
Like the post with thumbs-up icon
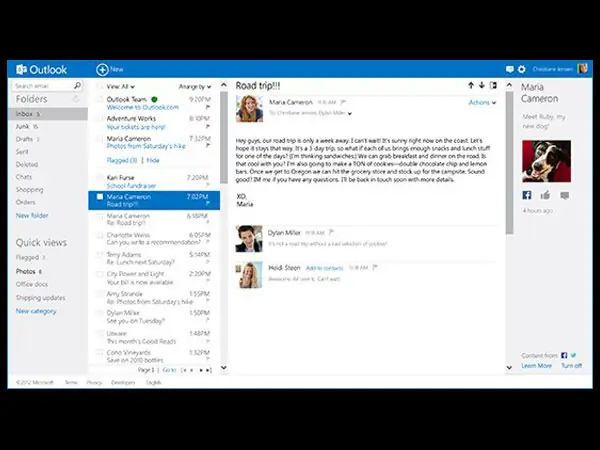pos(545,196)
